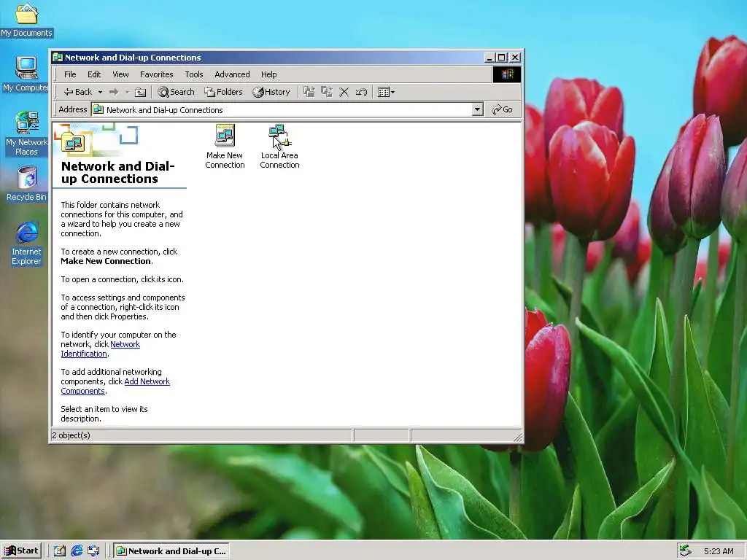Click the Delete toolbar icon
747x560 pixels.
(x=344, y=92)
